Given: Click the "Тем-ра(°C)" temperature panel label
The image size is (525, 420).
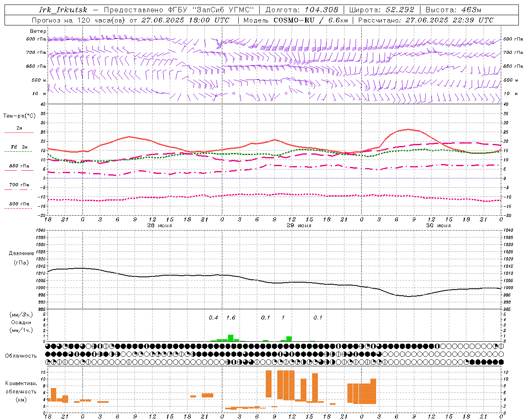Looking at the screenshot, I should coord(19,116).
